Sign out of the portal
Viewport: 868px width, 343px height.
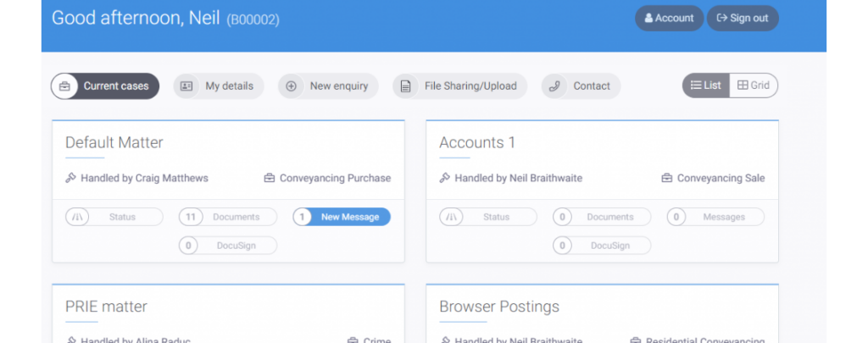[x=743, y=19]
